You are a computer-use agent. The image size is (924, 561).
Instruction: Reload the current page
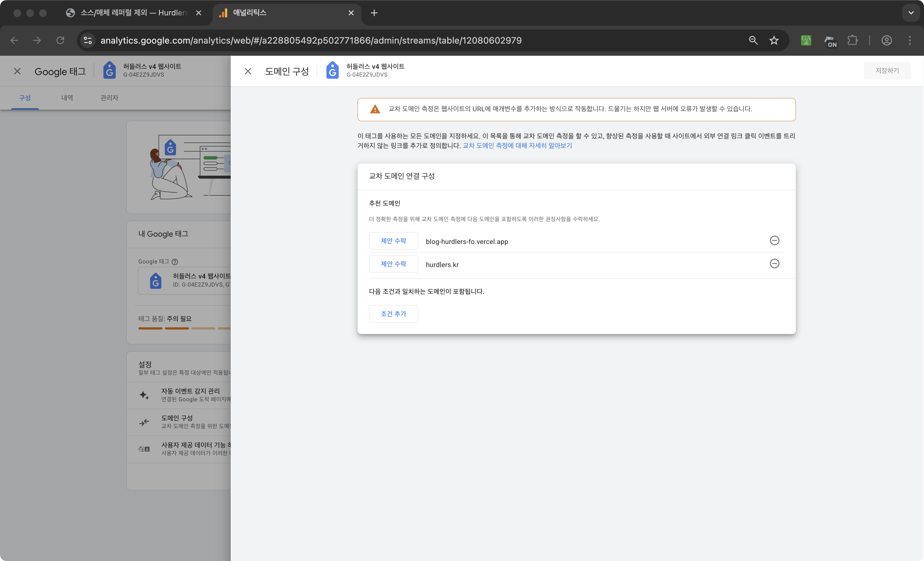click(60, 40)
